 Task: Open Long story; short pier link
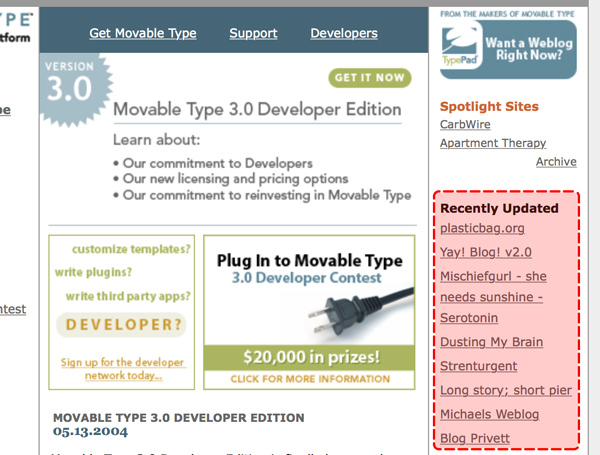tap(506, 390)
